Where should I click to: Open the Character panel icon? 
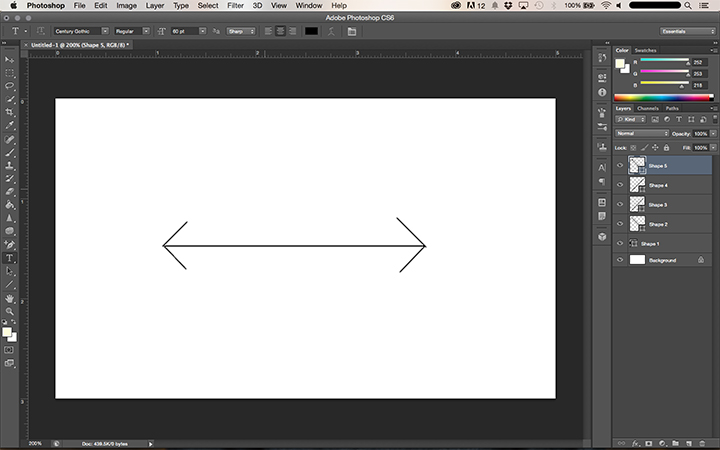pos(602,168)
